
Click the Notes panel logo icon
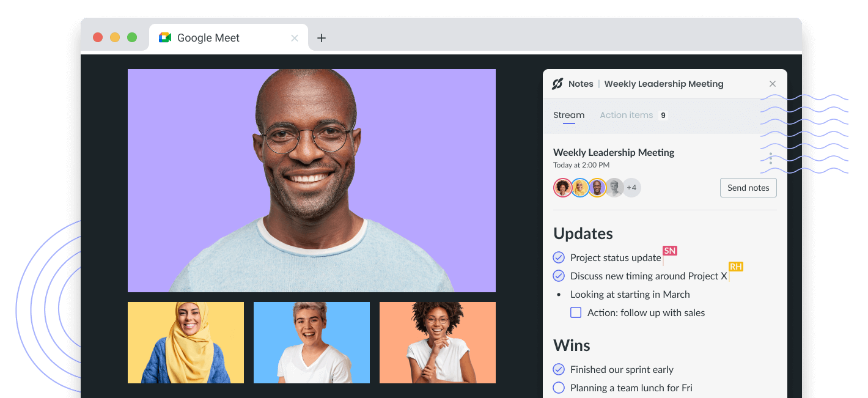pyautogui.click(x=557, y=84)
